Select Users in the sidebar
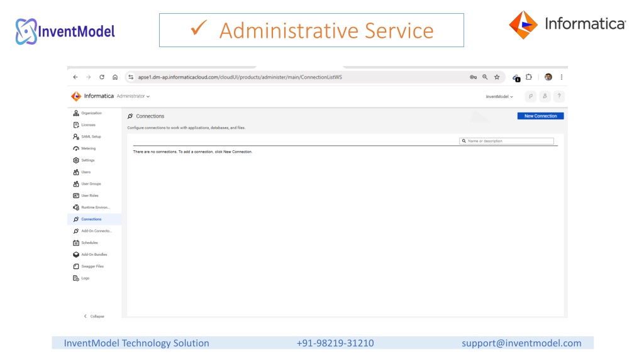This screenshot has height=362, width=644. tap(86, 172)
